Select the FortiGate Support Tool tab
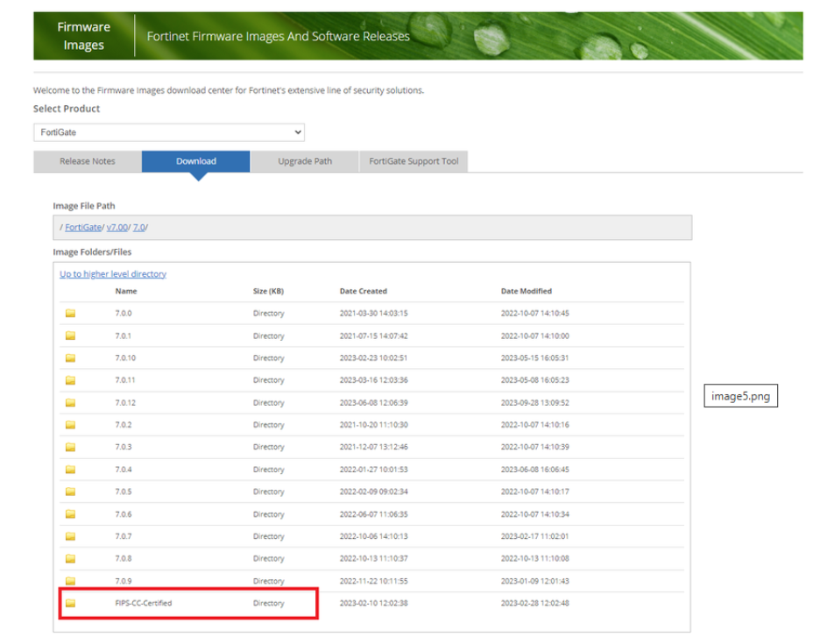This screenshot has width=820, height=644. (414, 161)
